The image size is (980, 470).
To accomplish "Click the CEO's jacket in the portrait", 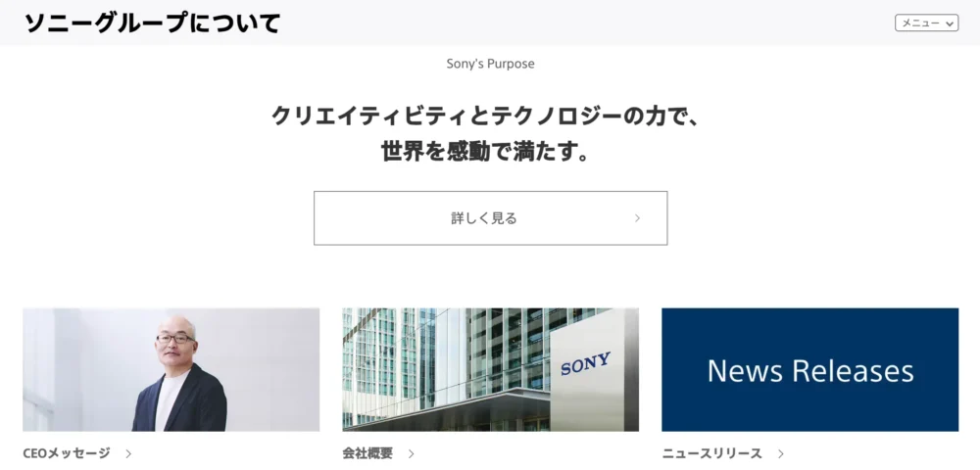I will (x=181, y=399).
